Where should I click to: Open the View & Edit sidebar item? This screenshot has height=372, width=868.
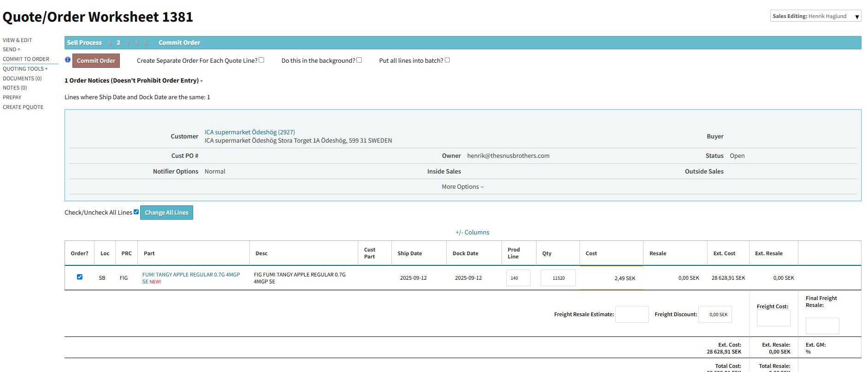[18, 40]
